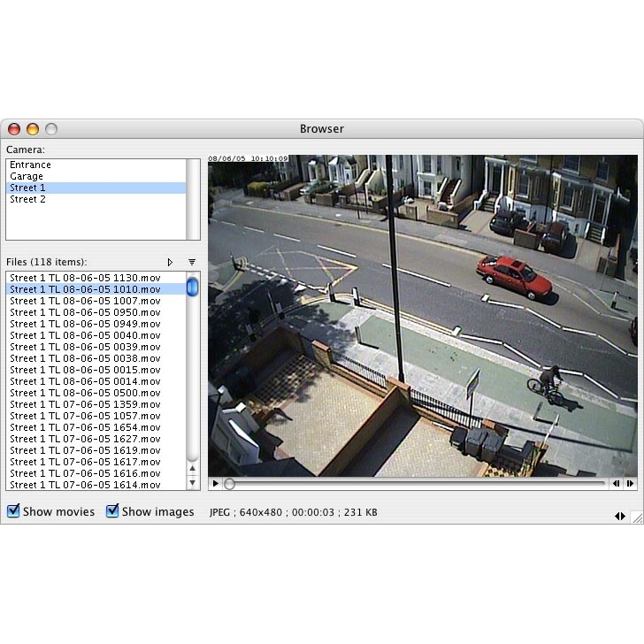Open file Street 1 TL 08-06-05 1130.mov
The image size is (644, 644).
point(85,278)
